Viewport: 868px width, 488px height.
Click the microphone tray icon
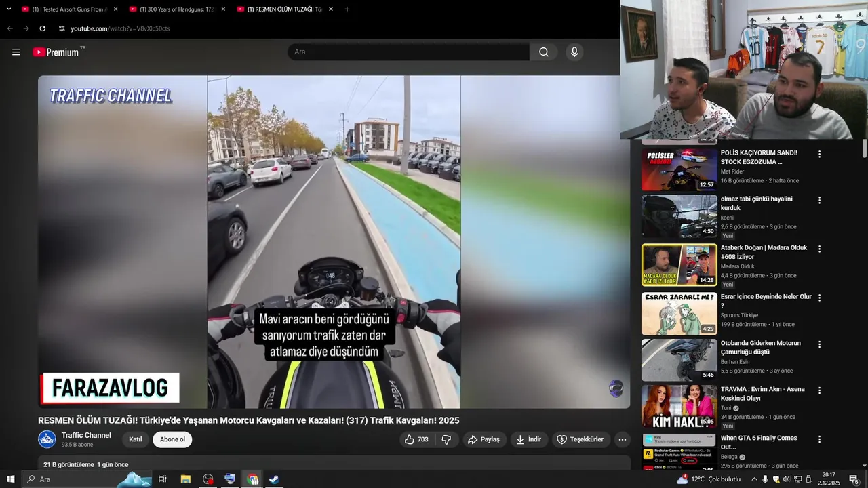coord(765,479)
